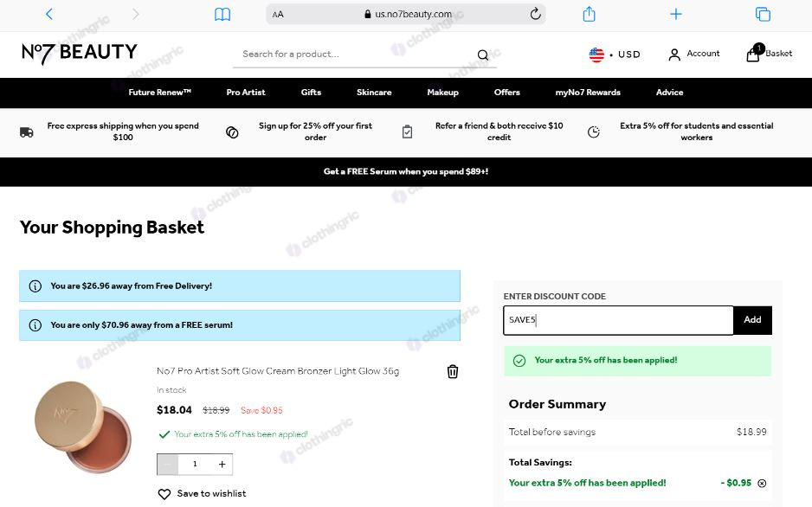Click the Total before savings row
Screen dimensions: 812x507
pyautogui.click(x=637, y=432)
